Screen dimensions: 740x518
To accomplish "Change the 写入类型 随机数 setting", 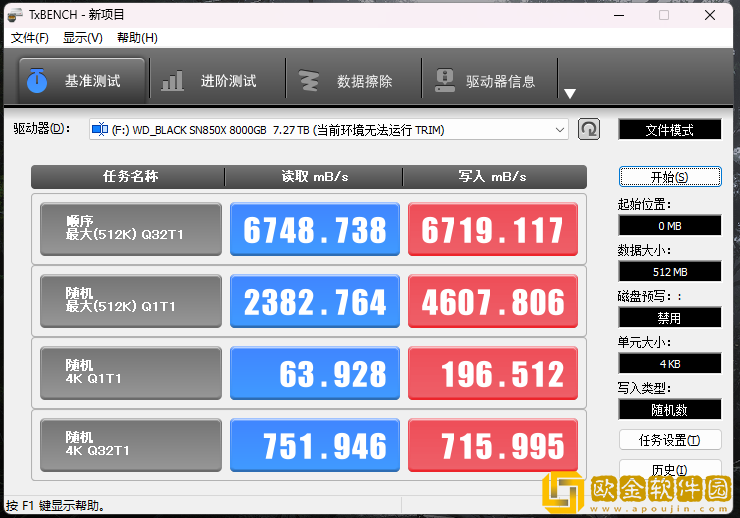I will [x=670, y=409].
